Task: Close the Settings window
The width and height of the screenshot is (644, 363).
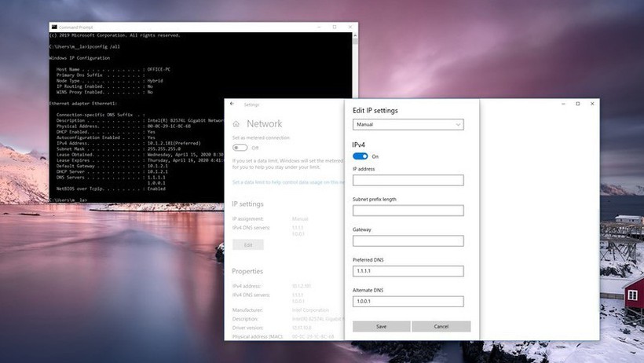Action: 592,104
